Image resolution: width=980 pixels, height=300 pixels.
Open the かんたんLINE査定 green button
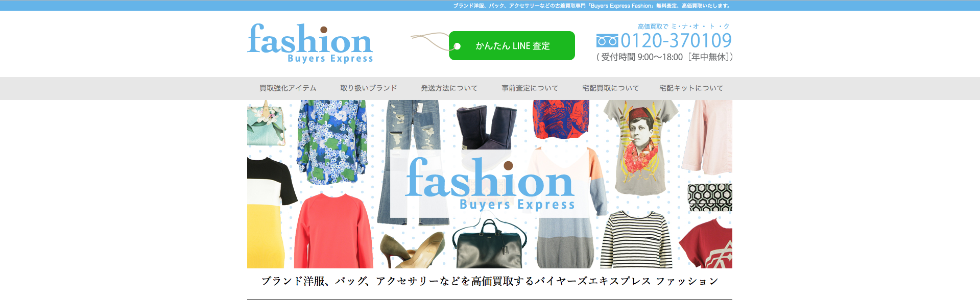tap(512, 45)
